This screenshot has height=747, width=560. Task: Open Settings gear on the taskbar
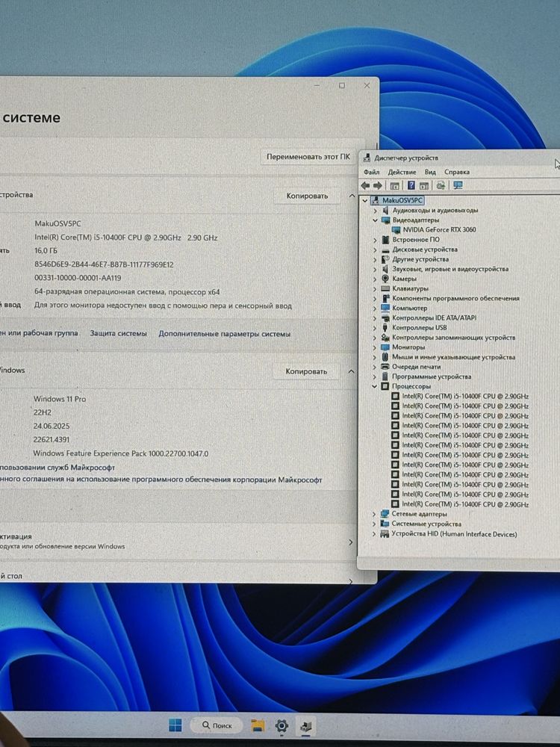click(281, 725)
